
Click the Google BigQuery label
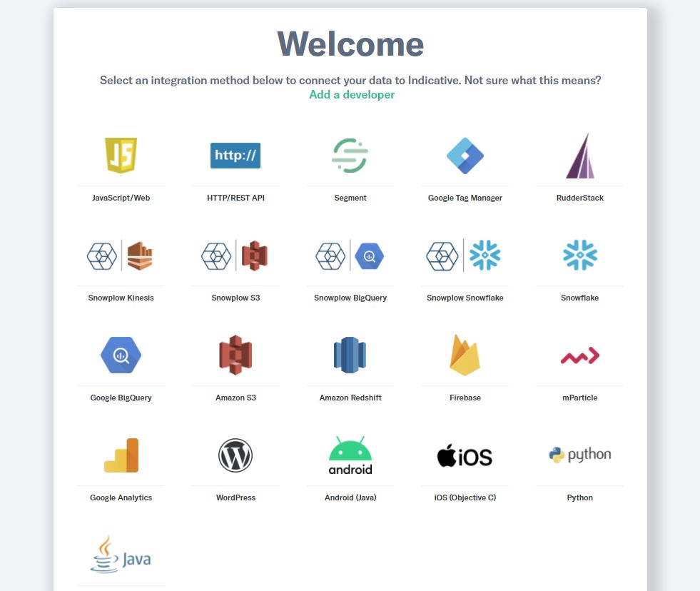(121, 398)
